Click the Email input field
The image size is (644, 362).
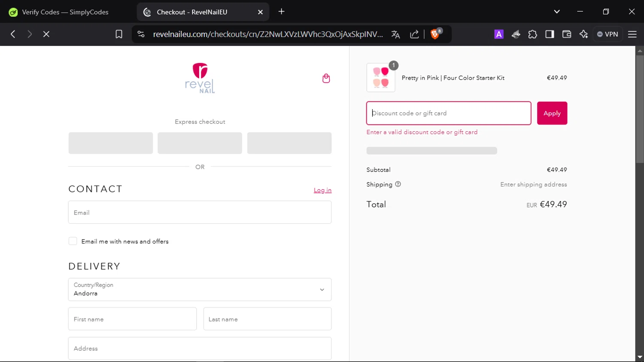(x=200, y=213)
